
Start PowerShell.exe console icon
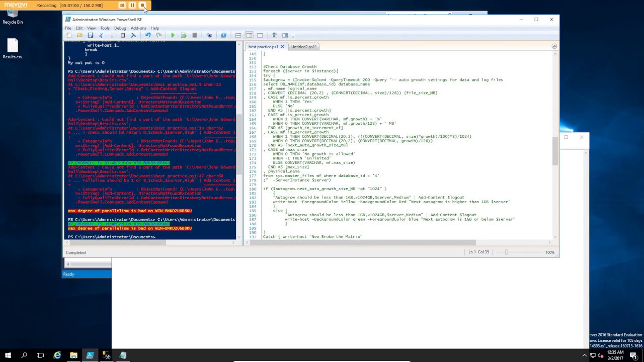[x=223, y=35]
